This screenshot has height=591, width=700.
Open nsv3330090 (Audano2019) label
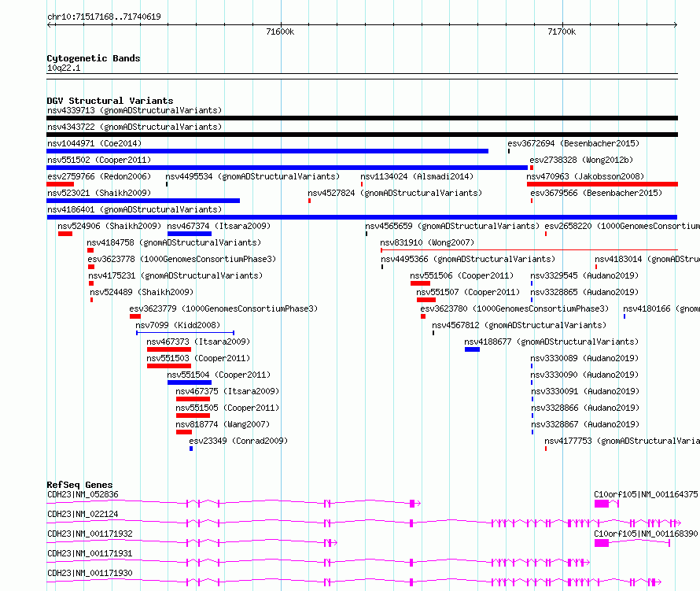pos(584,375)
